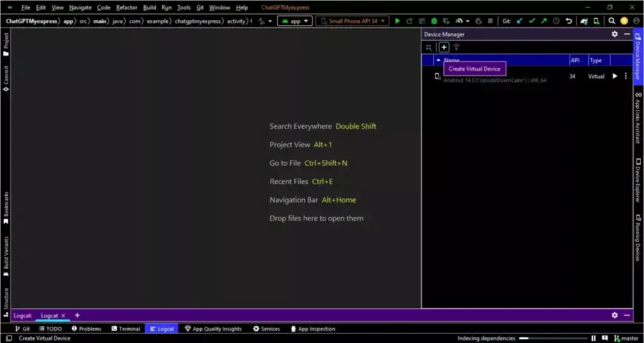The image size is (644, 343).
Task: Click the Git Rollback undo arrow
Action: click(569, 21)
